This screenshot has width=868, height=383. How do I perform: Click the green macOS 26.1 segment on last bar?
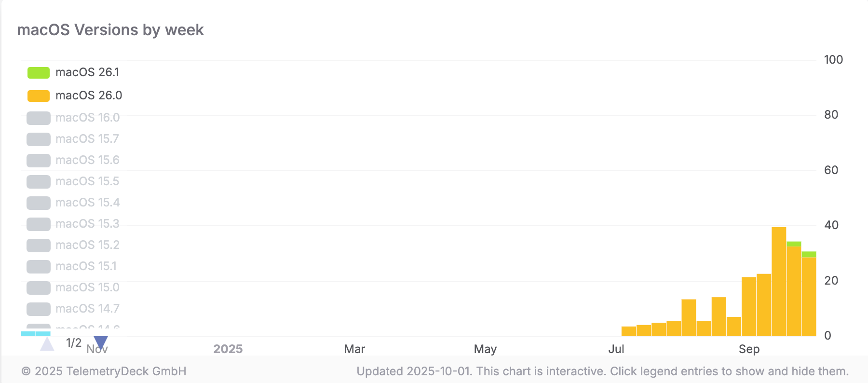tap(809, 254)
